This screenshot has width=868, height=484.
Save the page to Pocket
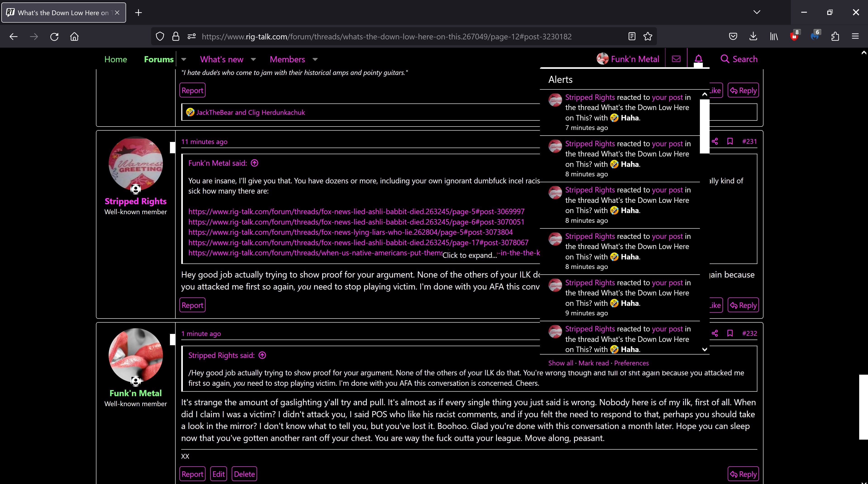[x=733, y=36]
